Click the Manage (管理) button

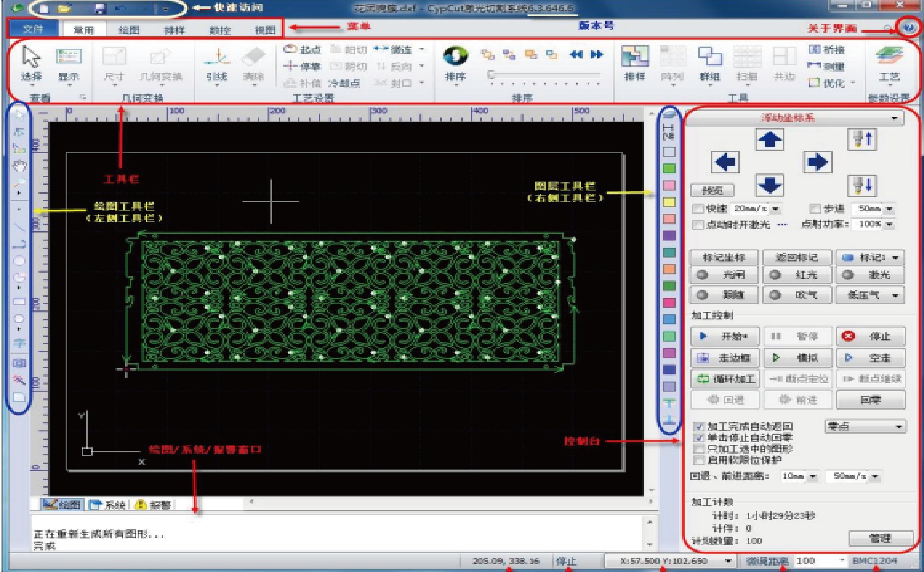coord(881,538)
